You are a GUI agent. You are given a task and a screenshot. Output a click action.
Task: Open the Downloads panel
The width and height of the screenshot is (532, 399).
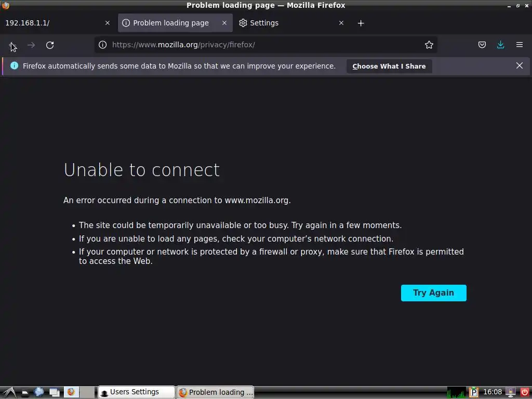coord(500,45)
